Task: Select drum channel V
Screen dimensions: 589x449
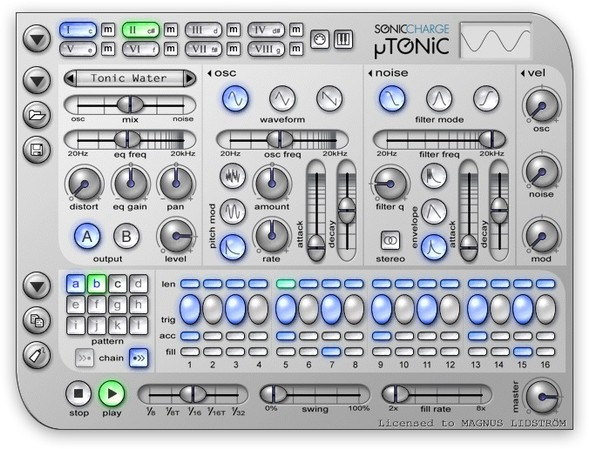Action: click(x=78, y=49)
